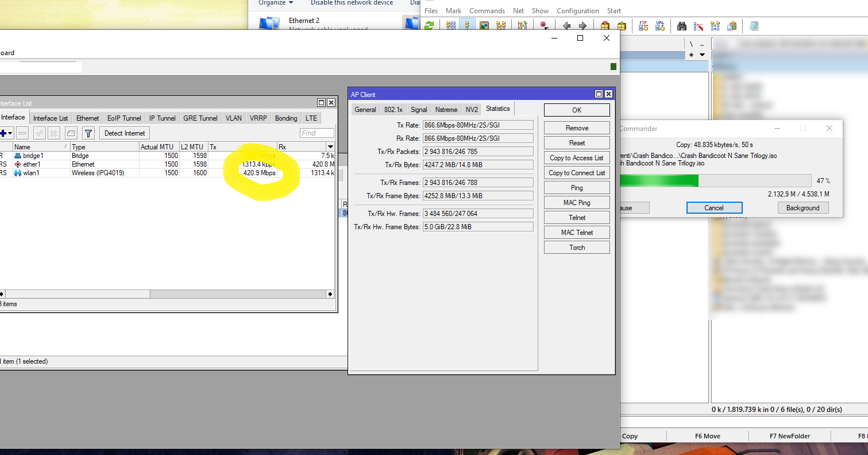Image resolution: width=868 pixels, height=455 pixels.
Task: Click the Total Commander refresh (reread source) icon
Action: 430,26
